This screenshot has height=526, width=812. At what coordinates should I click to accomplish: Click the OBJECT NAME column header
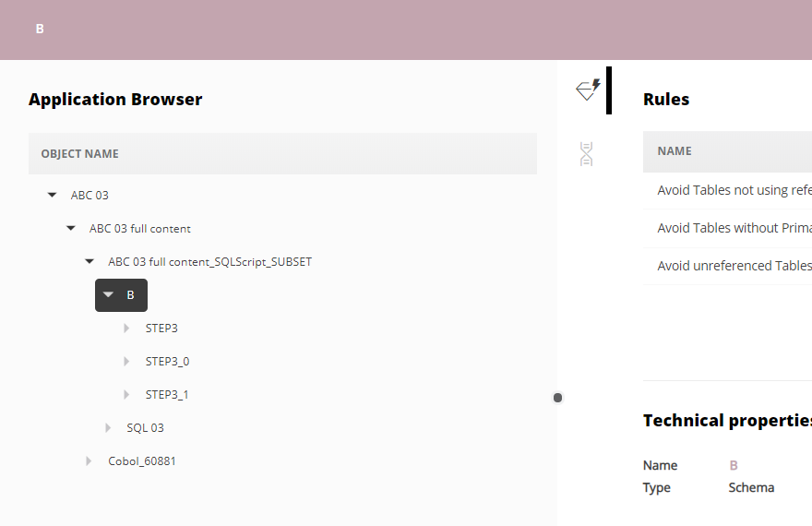point(80,154)
